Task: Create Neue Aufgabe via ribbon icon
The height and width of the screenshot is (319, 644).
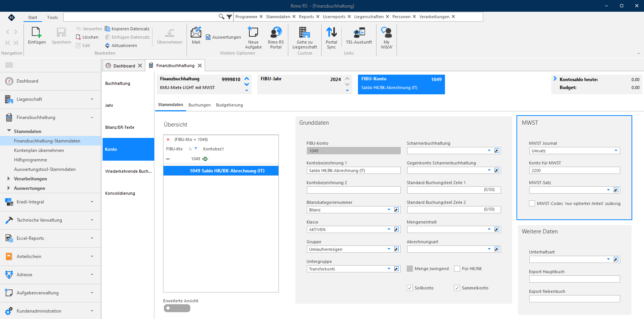Action: (253, 33)
